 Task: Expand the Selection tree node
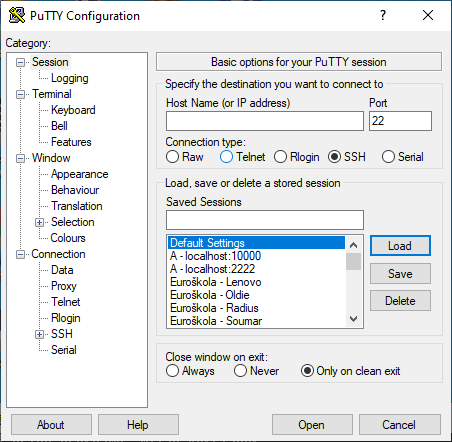click(x=39, y=222)
